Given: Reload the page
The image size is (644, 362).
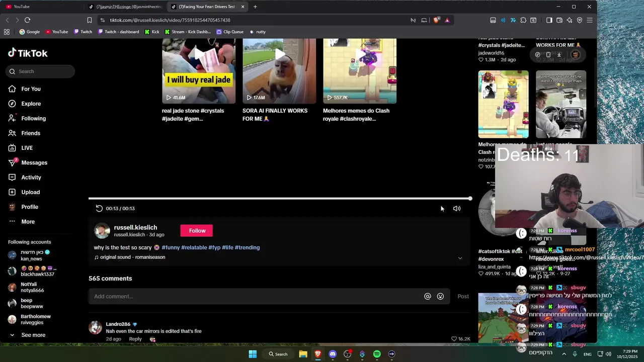Looking at the screenshot, I should [27, 20].
